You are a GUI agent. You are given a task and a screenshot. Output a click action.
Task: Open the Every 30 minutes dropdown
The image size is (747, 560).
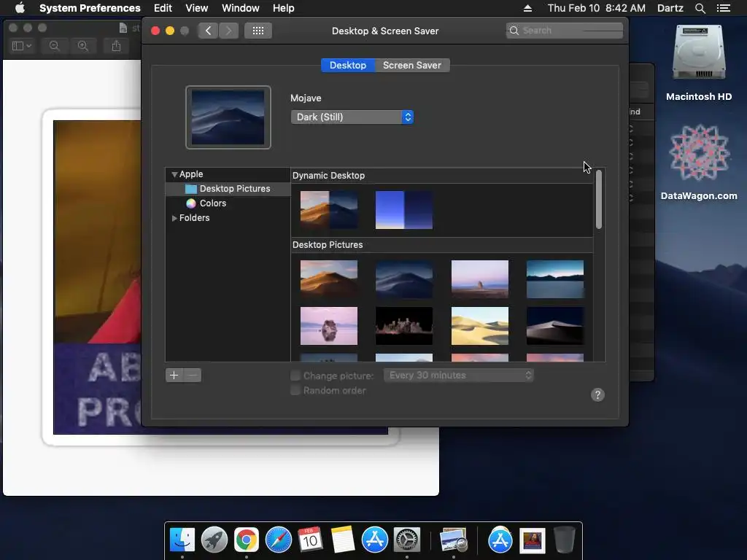pyautogui.click(x=459, y=376)
